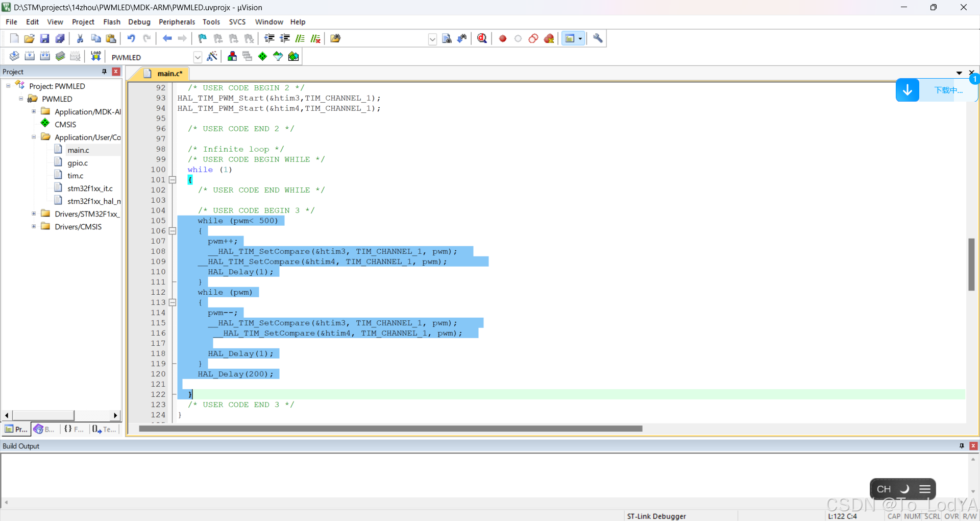Build the target
The height and width of the screenshot is (521, 980).
pos(30,56)
